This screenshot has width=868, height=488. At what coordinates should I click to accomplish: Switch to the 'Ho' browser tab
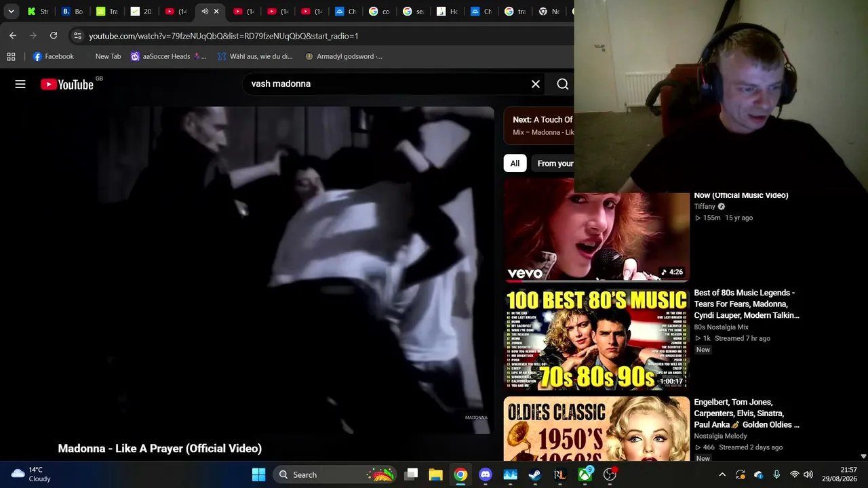click(x=448, y=12)
